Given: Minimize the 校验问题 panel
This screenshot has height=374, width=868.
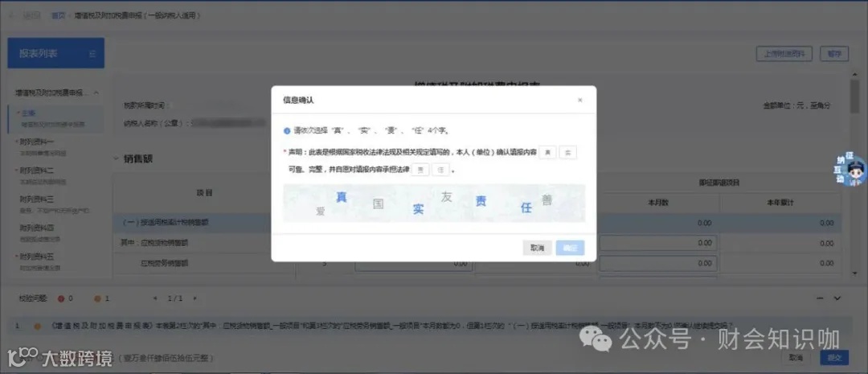Looking at the screenshot, I should [x=820, y=298].
